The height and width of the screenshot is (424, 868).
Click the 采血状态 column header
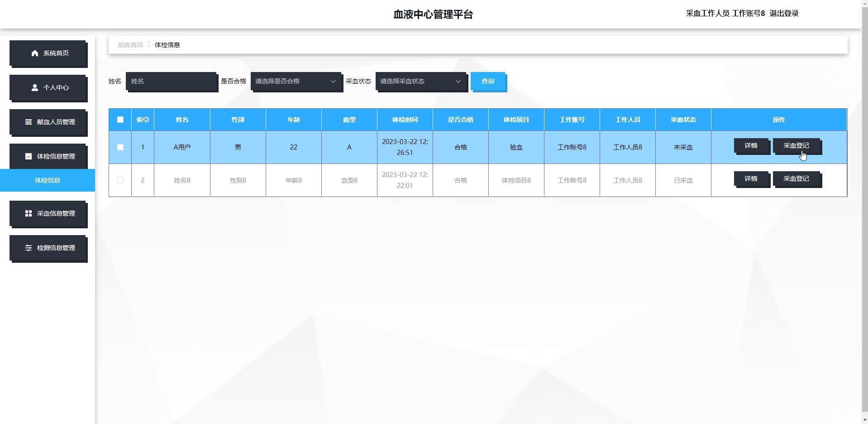coord(683,120)
